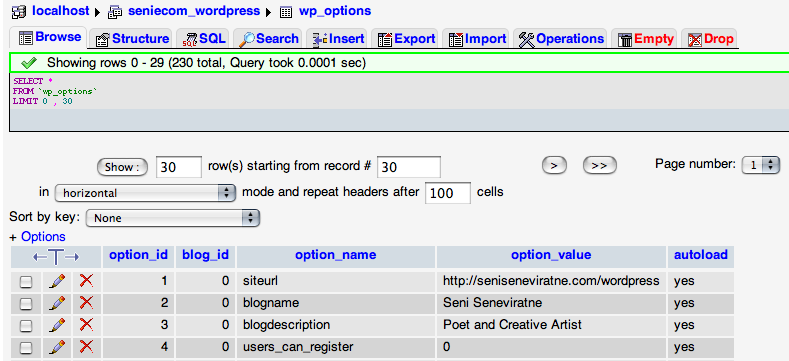Go to the Insert tab

337,39
